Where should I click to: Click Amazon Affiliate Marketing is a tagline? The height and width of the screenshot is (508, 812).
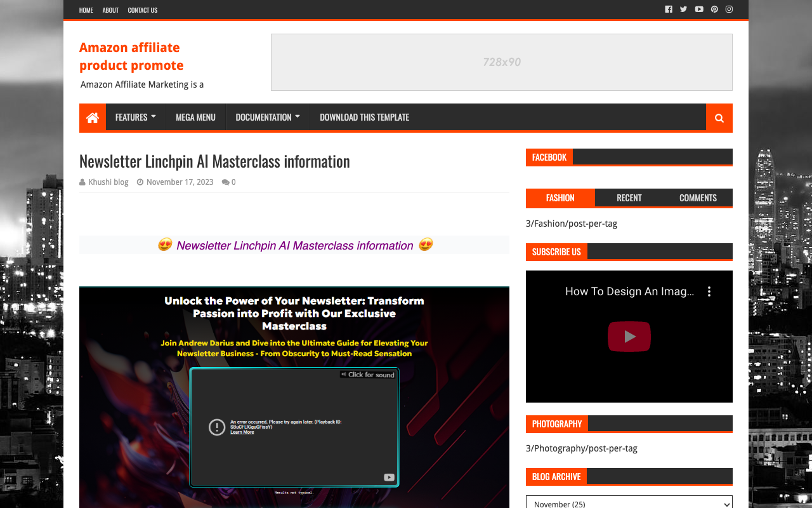click(142, 84)
